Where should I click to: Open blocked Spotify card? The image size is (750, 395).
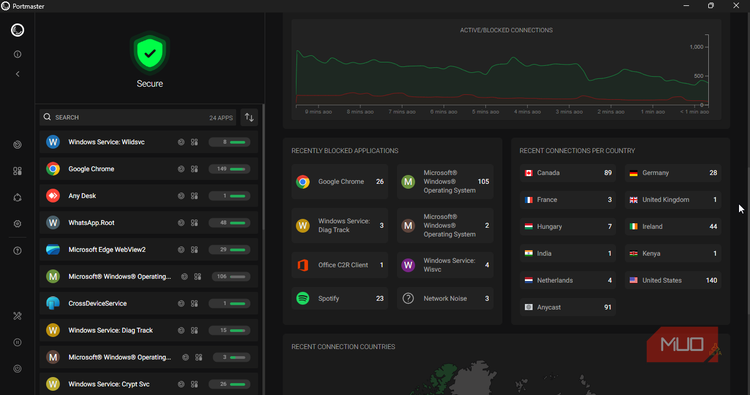[340, 298]
